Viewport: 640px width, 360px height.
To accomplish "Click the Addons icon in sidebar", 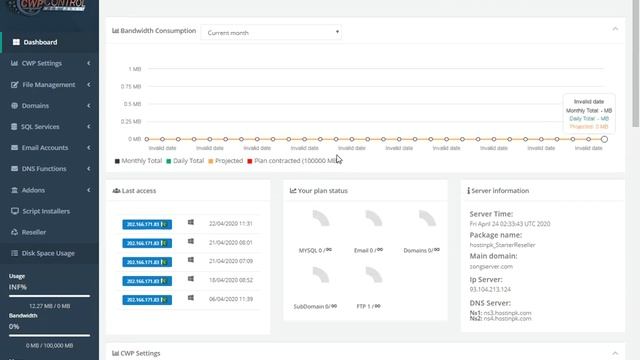I will pyautogui.click(x=14, y=190).
